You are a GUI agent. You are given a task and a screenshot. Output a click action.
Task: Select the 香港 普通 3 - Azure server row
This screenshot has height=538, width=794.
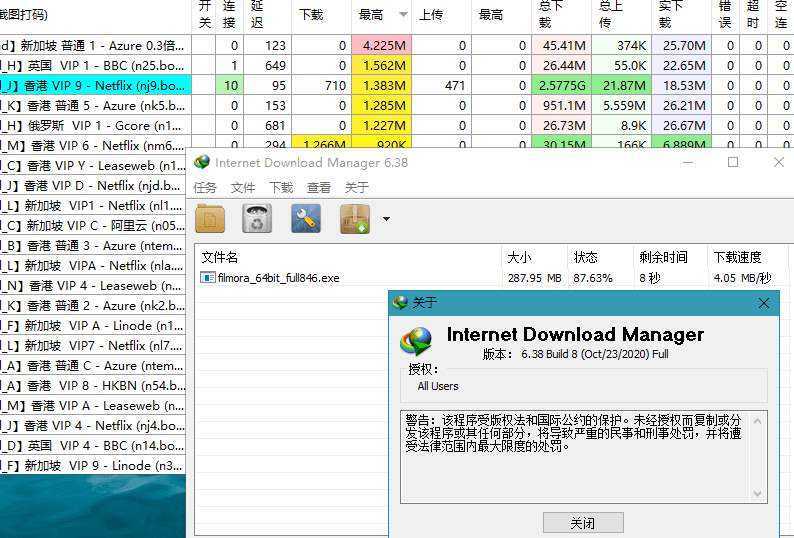(x=93, y=246)
